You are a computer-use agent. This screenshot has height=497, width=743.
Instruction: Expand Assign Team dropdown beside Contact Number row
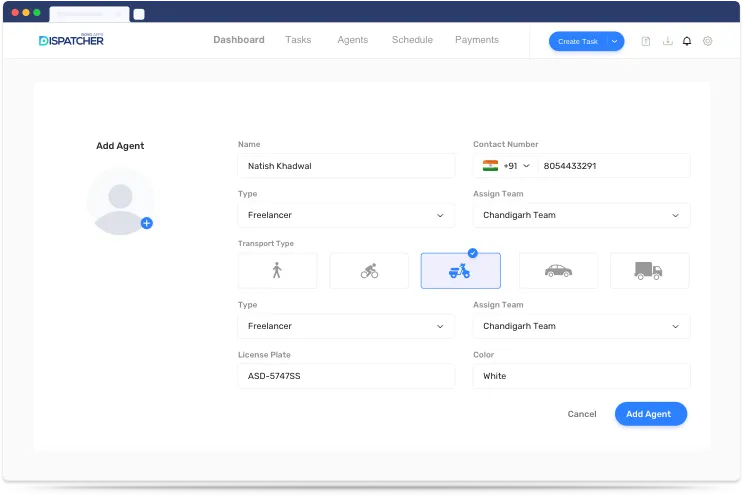point(581,215)
